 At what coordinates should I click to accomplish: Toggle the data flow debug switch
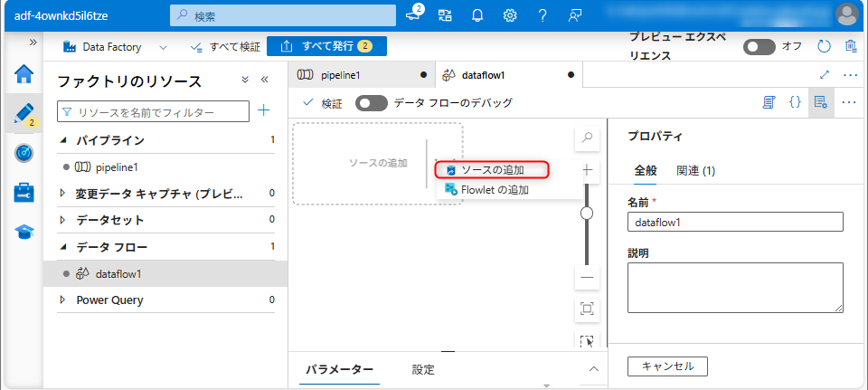371,103
